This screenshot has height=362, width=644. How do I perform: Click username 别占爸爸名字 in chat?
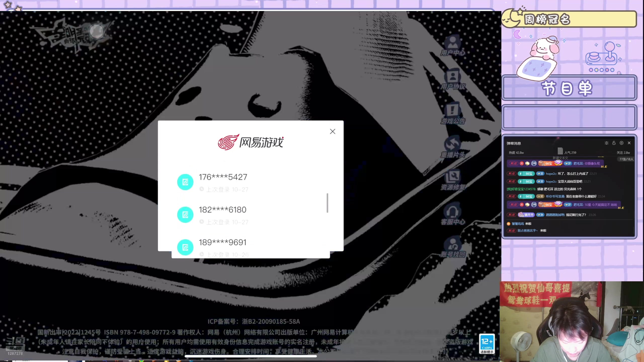click(527, 231)
